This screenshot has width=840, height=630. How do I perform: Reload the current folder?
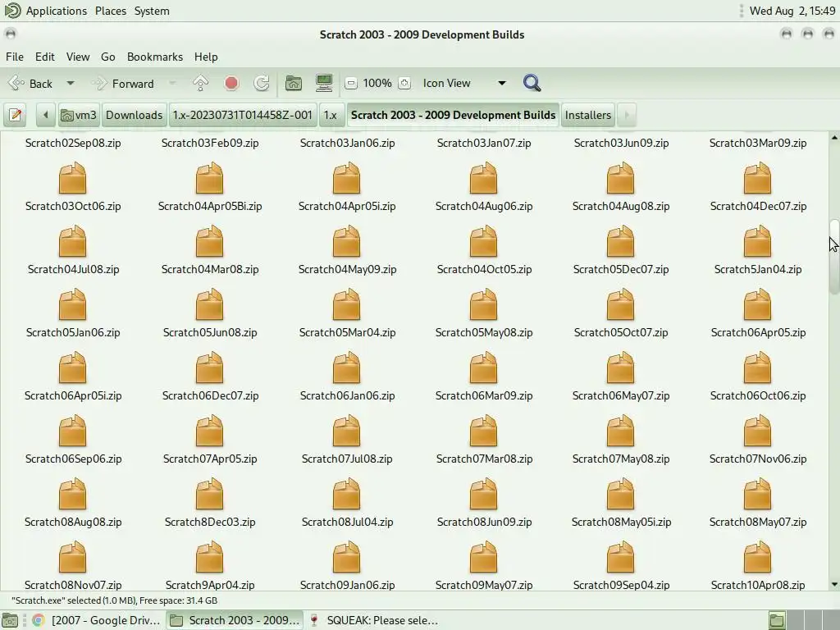pyautogui.click(x=262, y=83)
